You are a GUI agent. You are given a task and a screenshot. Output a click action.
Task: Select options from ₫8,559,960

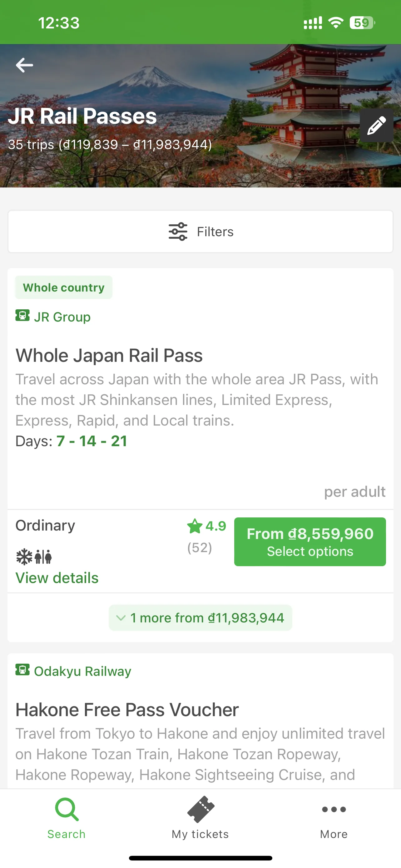click(x=310, y=542)
